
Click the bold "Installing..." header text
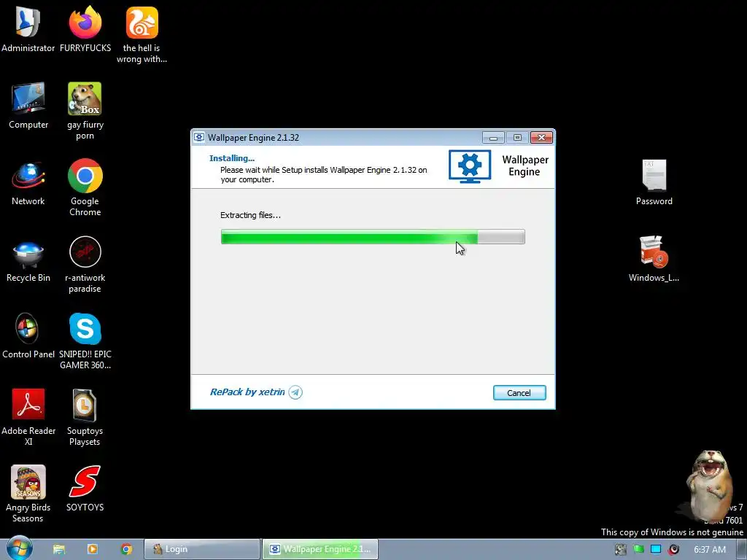click(232, 158)
